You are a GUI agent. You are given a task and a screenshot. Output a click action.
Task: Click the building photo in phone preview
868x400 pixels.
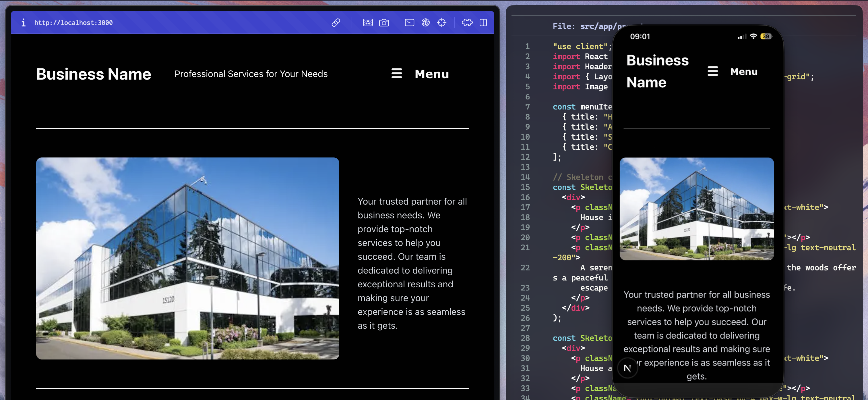click(x=696, y=209)
